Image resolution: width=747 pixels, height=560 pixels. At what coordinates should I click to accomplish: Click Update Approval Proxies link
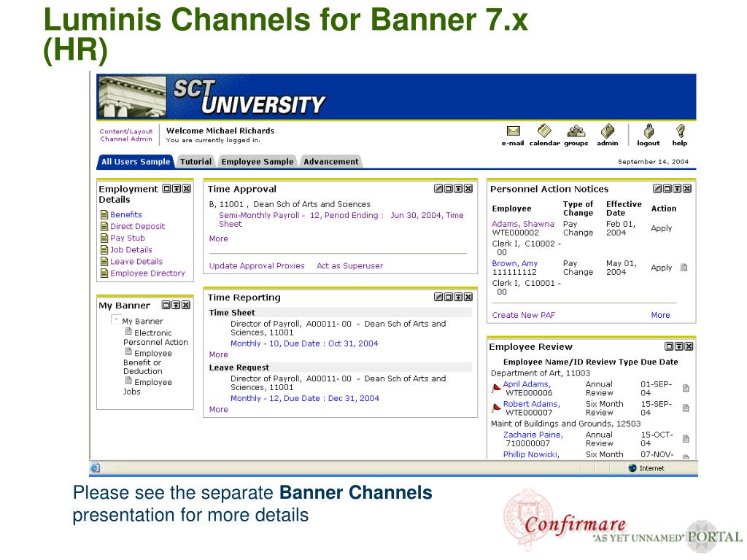pos(257,265)
